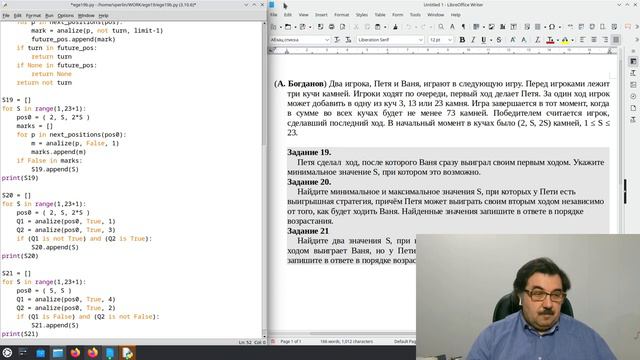Open the Writer sidebar Gallery panel
Viewport: 640px width, 360px height.
click(633, 85)
